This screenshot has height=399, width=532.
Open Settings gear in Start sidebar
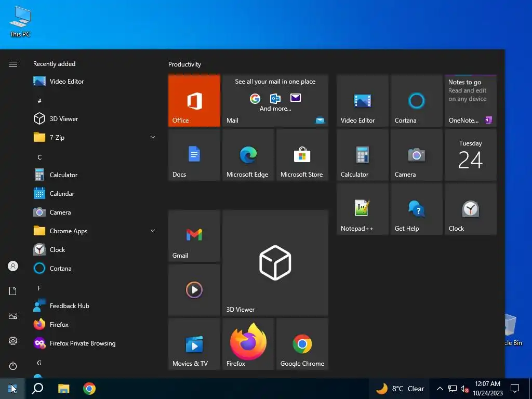tap(13, 341)
